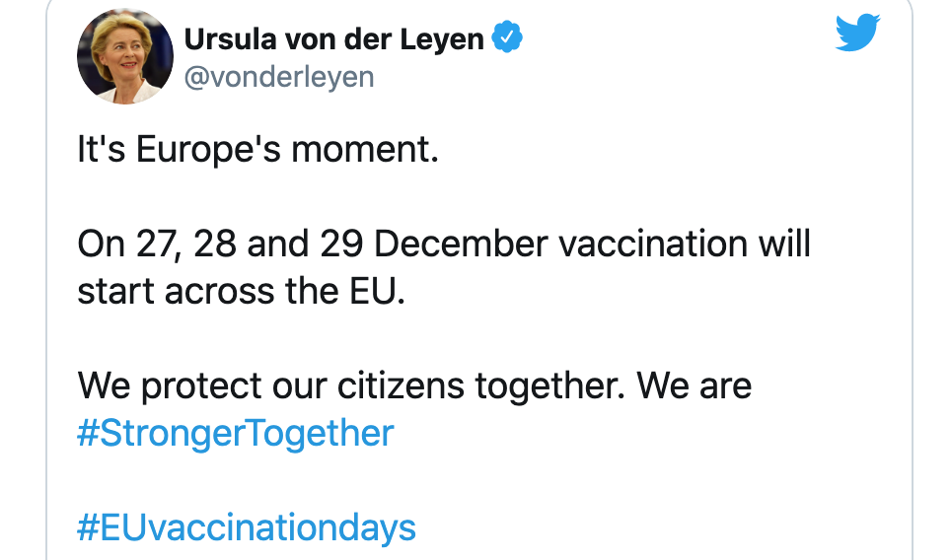The height and width of the screenshot is (560, 951).
Task: Click the "It's Europe's moment." sentence
Action: pyautogui.click(x=257, y=151)
